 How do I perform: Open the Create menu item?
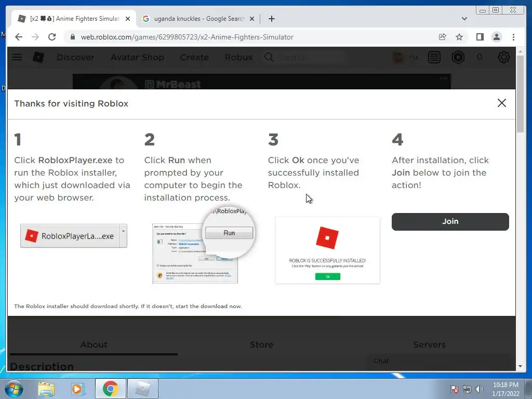194,57
